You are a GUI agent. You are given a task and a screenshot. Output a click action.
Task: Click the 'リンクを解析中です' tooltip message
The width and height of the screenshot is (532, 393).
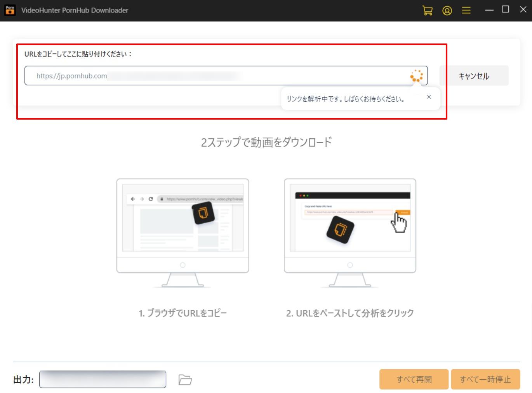click(346, 99)
